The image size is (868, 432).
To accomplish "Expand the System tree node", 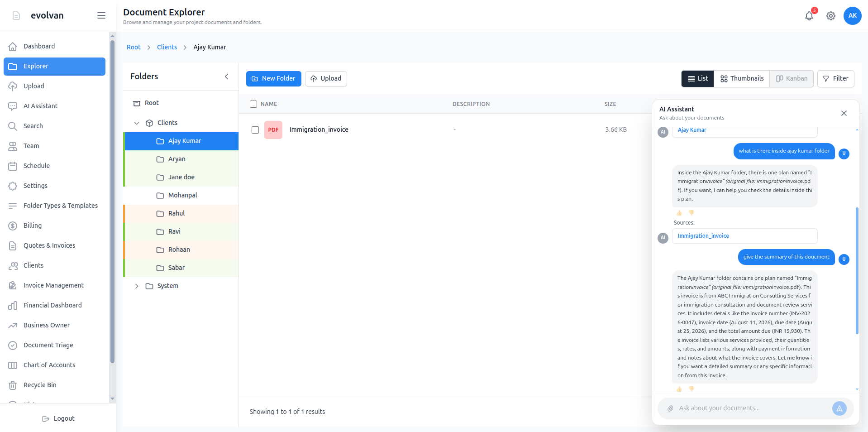I will point(137,286).
